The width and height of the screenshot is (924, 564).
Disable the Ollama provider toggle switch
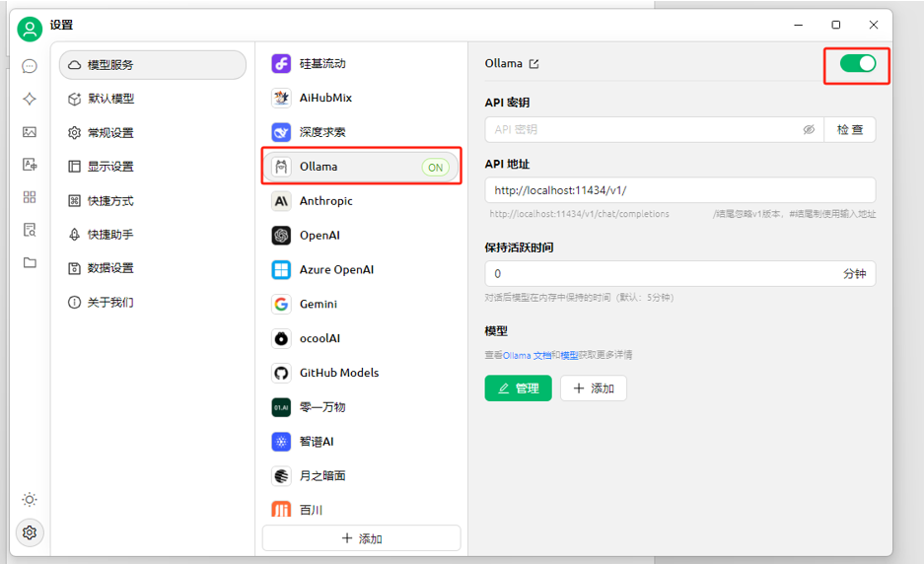857,63
